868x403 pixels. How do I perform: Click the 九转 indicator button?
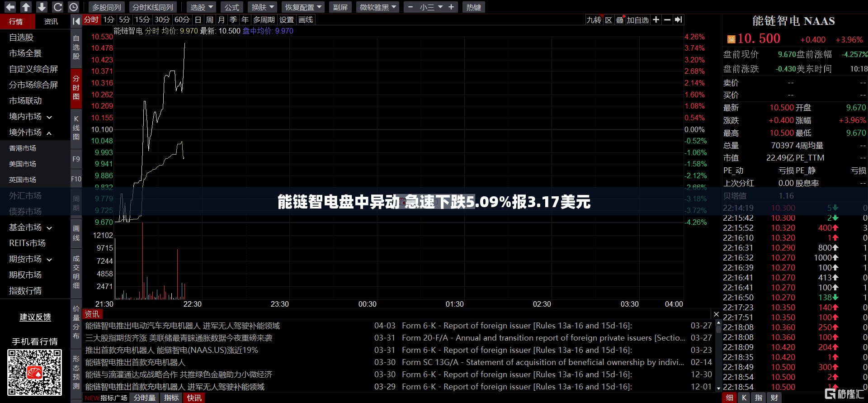pos(594,20)
